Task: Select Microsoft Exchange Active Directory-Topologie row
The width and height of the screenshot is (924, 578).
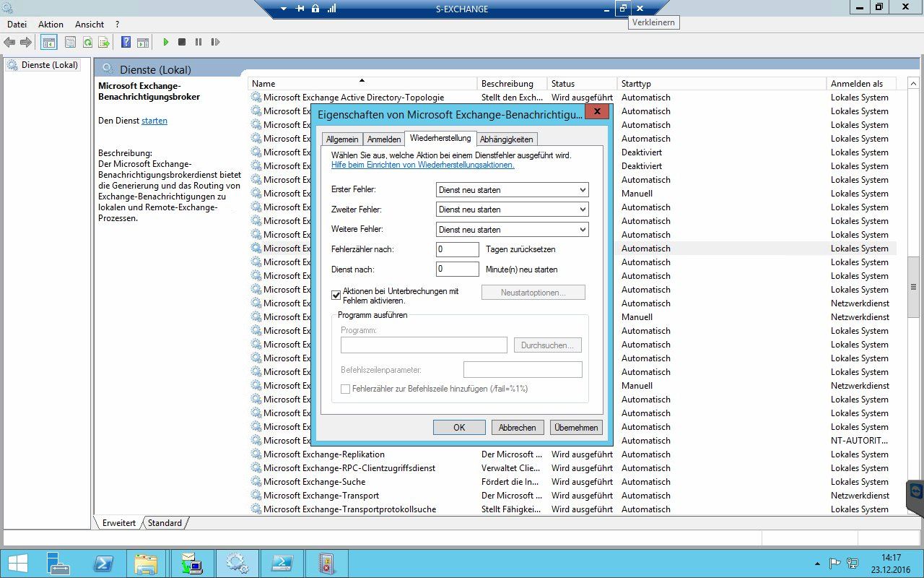Action: [572, 98]
